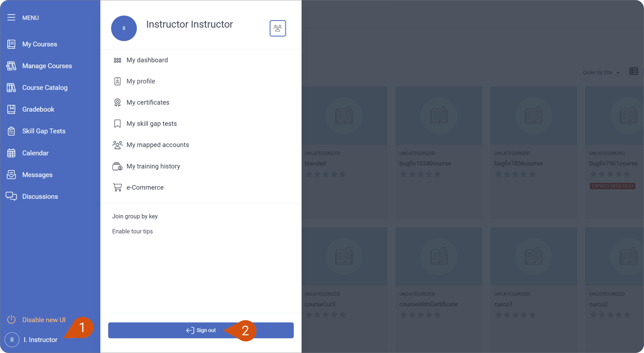Click the EXPIRED 2023/10/24 badge
This screenshot has width=644, height=353.
613,186
